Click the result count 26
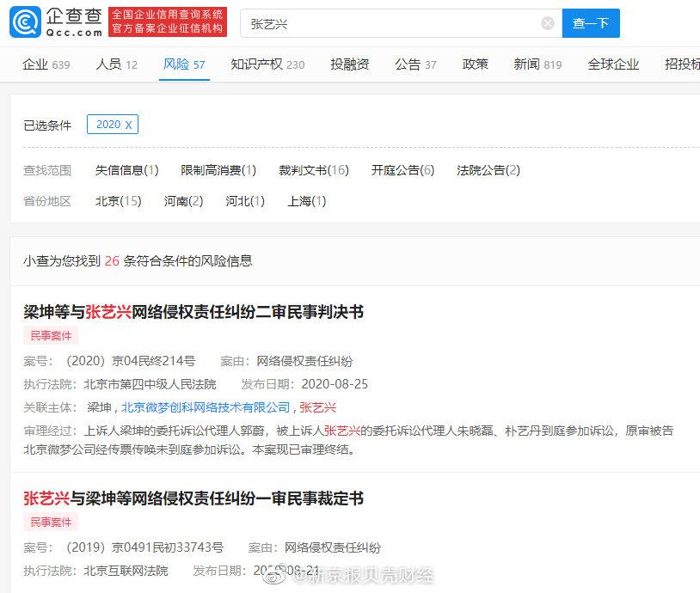 (112, 261)
